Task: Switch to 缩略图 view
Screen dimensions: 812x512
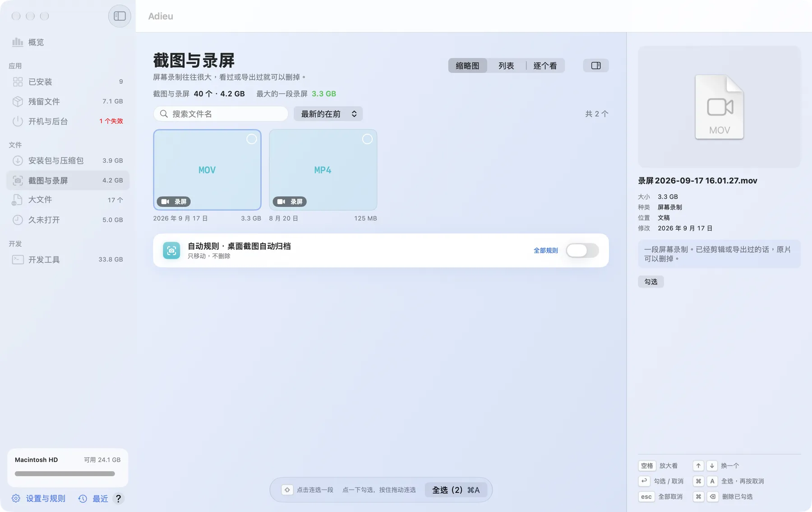Action: click(x=467, y=65)
